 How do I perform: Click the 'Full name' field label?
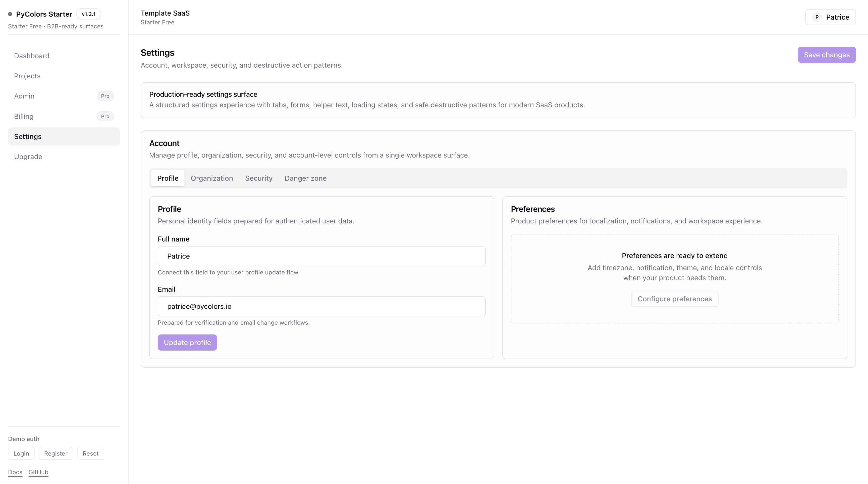tap(174, 239)
